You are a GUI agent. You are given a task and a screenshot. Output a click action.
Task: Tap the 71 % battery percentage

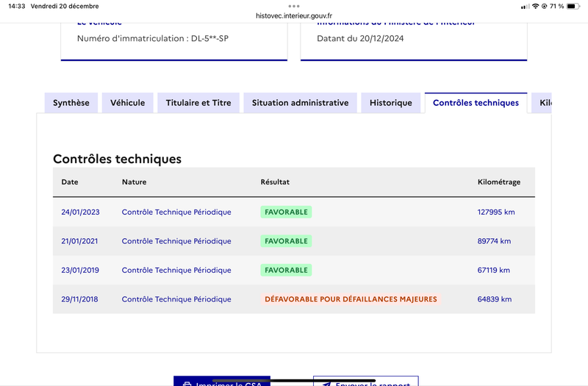click(x=556, y=6)
